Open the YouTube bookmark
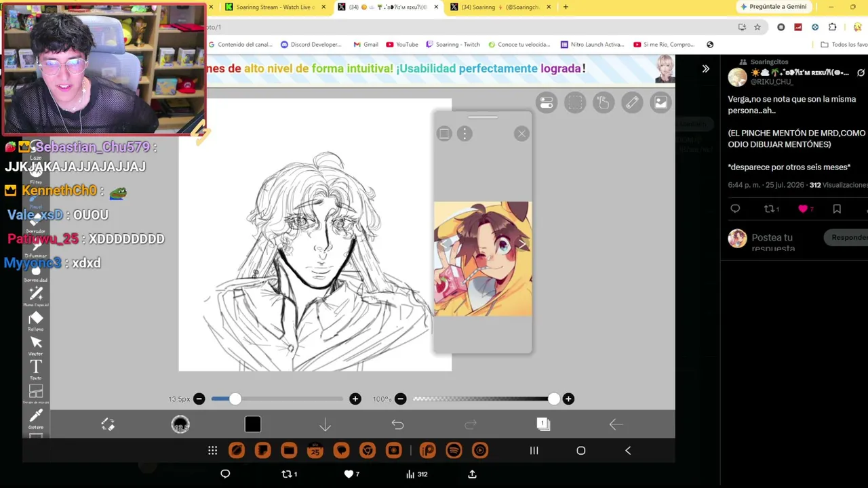The height and width of the screenshot is (488, 868). [x=402, y=45]
